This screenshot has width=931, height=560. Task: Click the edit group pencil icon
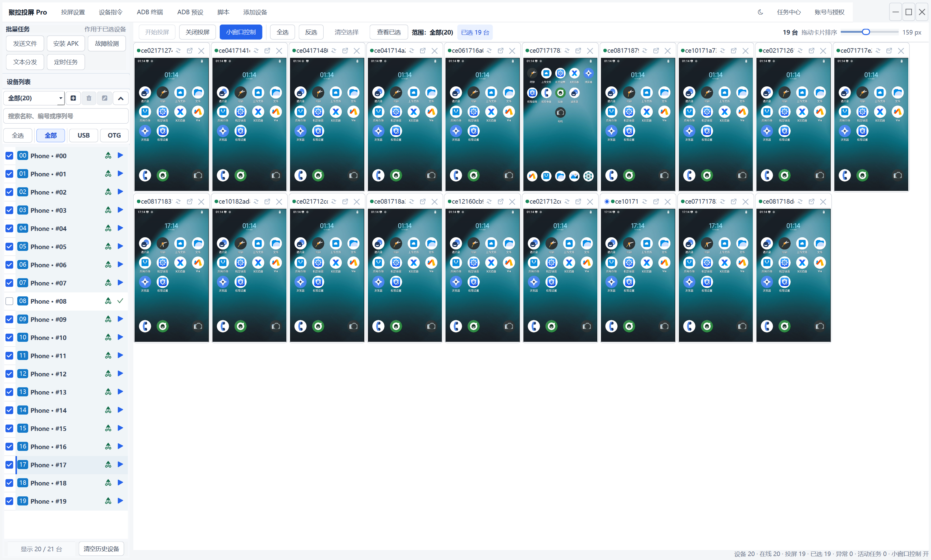105,98
